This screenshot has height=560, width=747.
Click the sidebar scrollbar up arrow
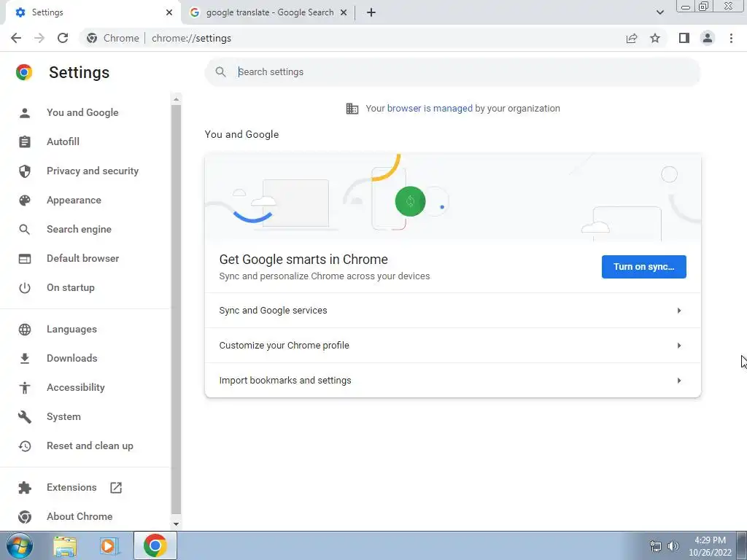coord(176,99)
